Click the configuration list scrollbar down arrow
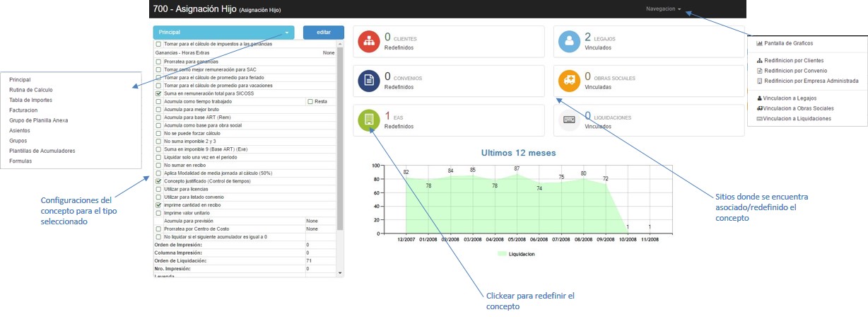The width and height of the screenshot is (868, 317). (x=340, y=272)
